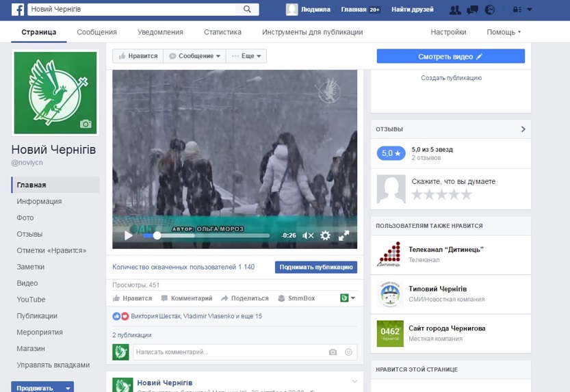The height and width of the screenshot is (392, 570).
Task: Open the second post options chevron
Action: pyautogui.click(x=354, y=381)
